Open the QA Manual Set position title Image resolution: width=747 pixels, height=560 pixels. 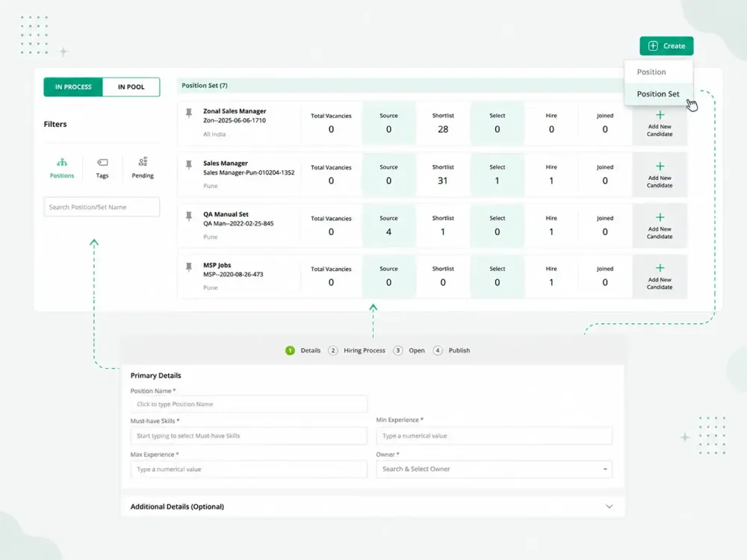pos(226,214)
